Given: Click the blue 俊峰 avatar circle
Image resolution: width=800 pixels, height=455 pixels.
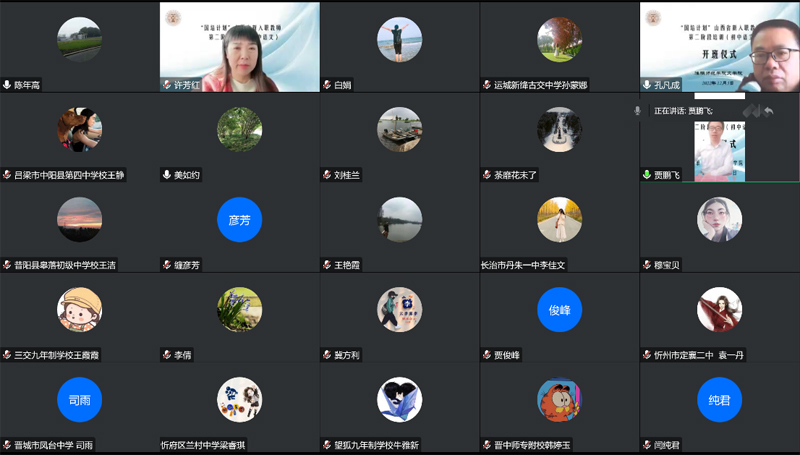Looking at the screenshot, I should [x=559, y=310].
